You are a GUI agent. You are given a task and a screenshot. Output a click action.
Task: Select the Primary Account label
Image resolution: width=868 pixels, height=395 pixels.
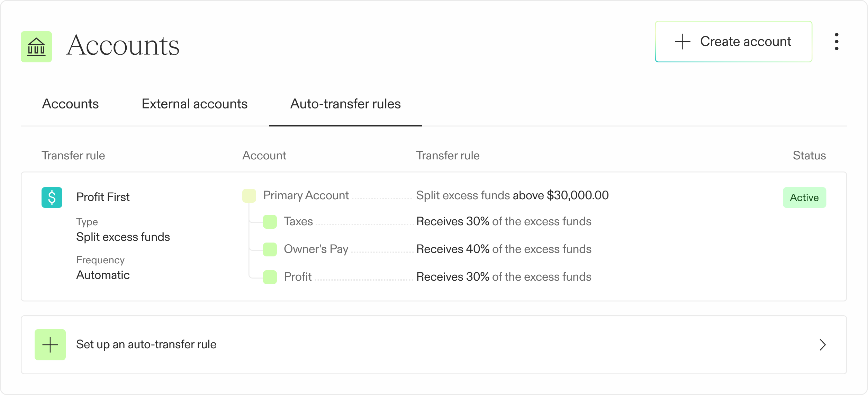pyautogui.click(x=306, y=195)
